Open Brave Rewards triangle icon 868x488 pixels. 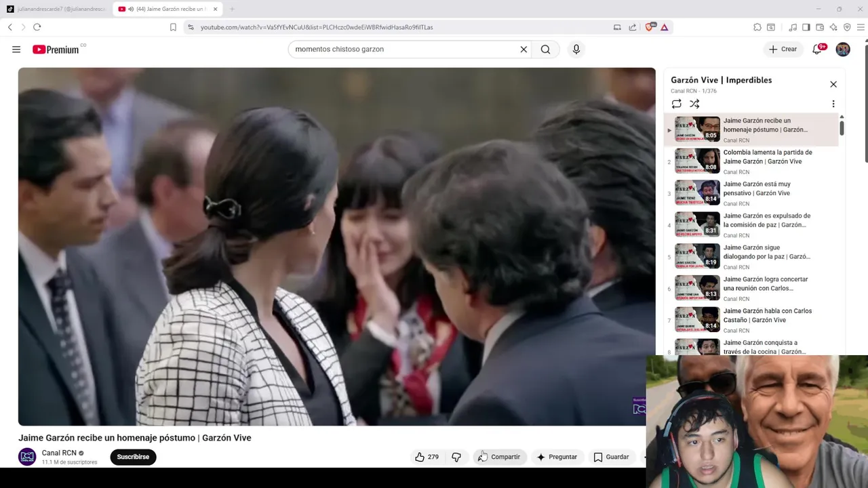pos(665,27)
